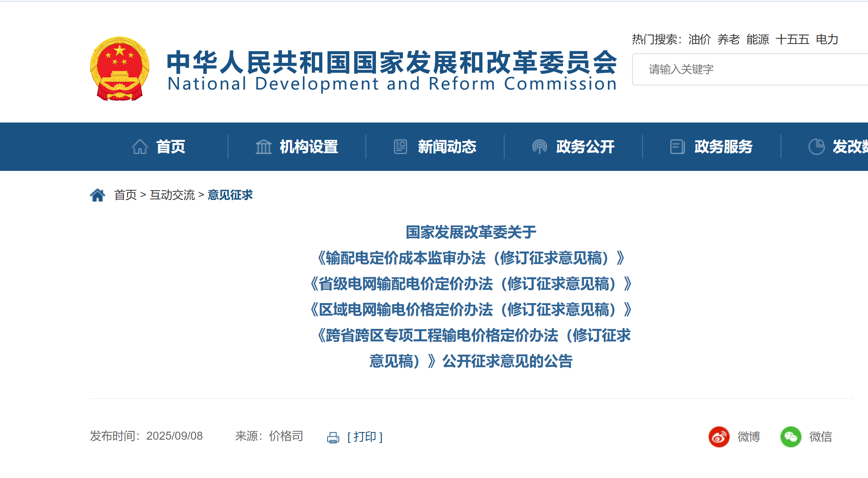Share via the Weibo icon
The image size is (868, 478).
[719, 437]
